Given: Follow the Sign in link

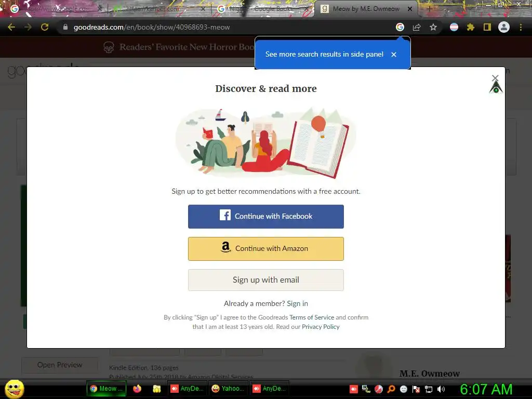Looking at the screenshot, I should 298,303.
